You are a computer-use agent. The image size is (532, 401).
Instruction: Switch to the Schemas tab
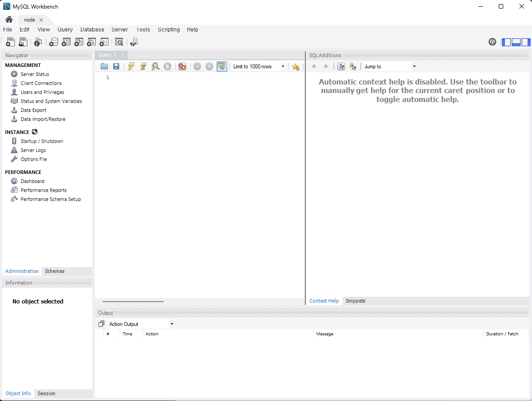54,271
